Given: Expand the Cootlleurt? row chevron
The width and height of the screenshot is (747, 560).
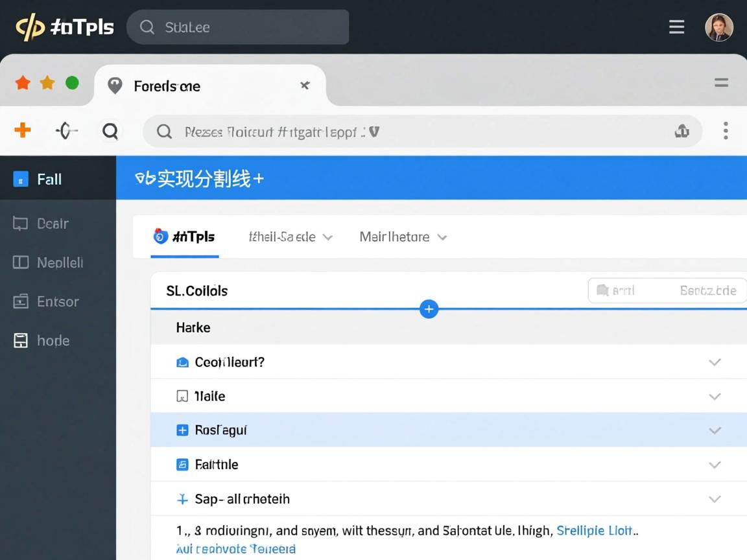Looking at the screenshot, I should pyautogui.click(x=715, y=362).
